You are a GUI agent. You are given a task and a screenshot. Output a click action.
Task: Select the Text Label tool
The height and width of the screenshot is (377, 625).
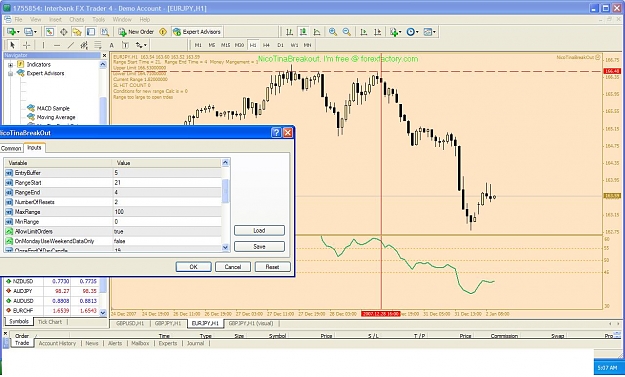pyautogui.click(x=125, y=45)
